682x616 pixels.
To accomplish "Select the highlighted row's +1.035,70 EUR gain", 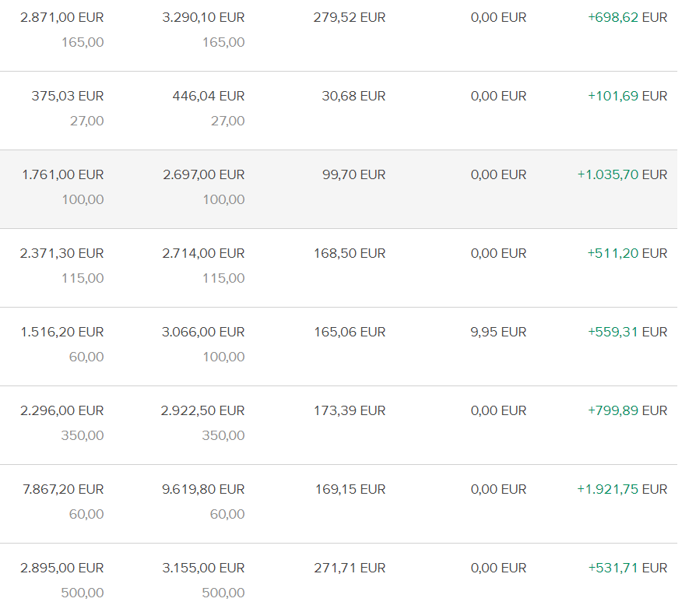I will 622,174.
